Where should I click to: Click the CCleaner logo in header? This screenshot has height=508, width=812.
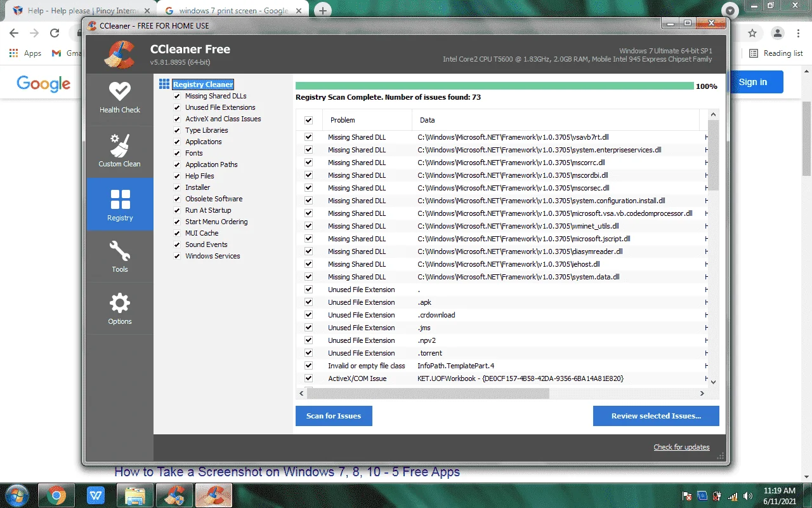pyautogui.click(x=120, y=55)
